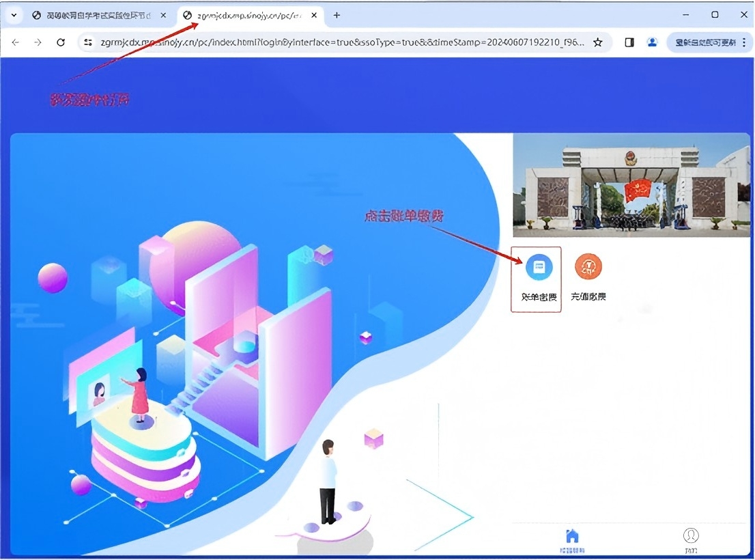Open the browser side panel

point(629,42)
